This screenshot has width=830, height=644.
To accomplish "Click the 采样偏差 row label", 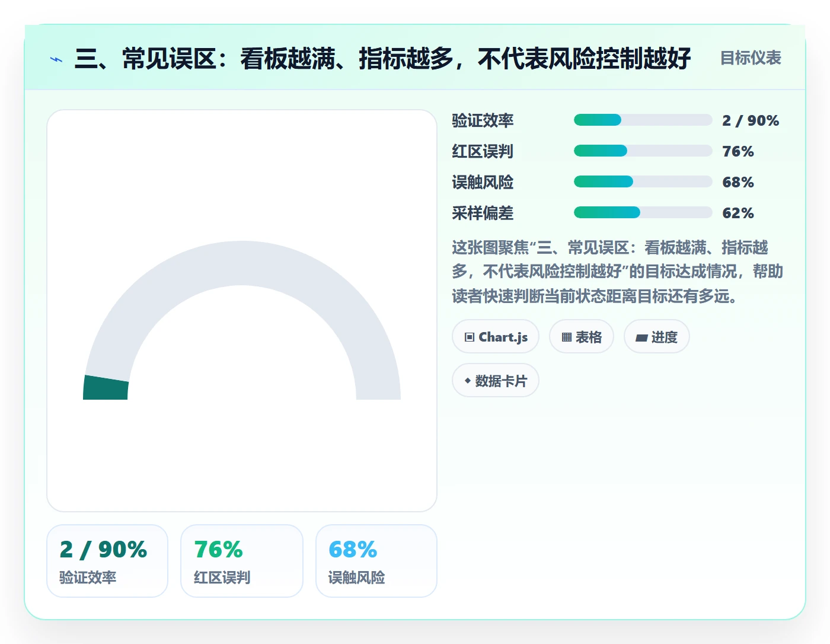I will click(x=483, y=213).
